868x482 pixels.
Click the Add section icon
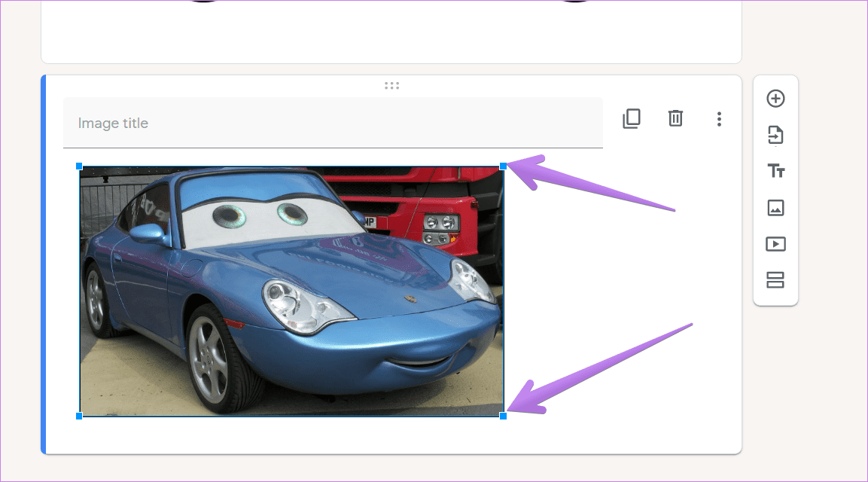tap(775, 279)
